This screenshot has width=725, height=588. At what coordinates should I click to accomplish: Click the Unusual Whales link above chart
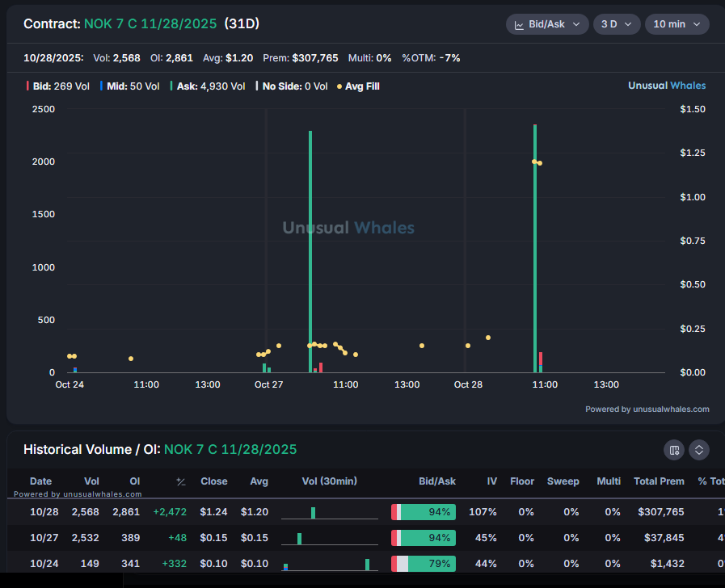[x=666, y=86]
